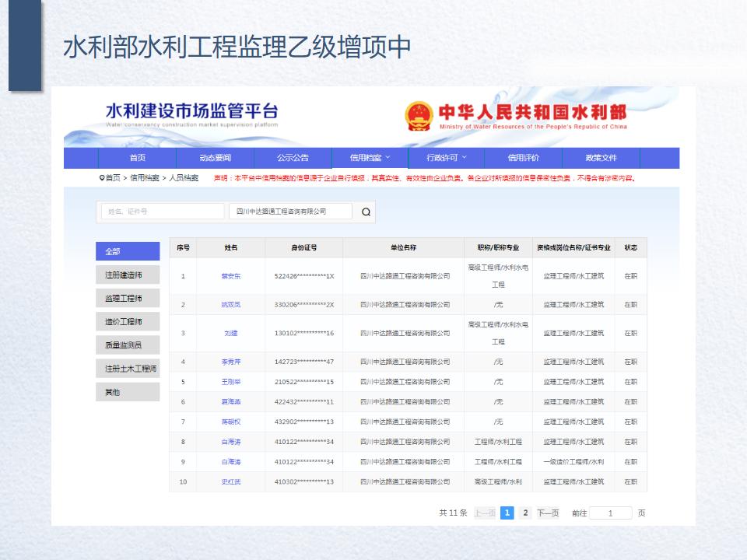Go to pagination page 1
The width and height of the screenshot is (747, 560).
(x=507, y=513)
